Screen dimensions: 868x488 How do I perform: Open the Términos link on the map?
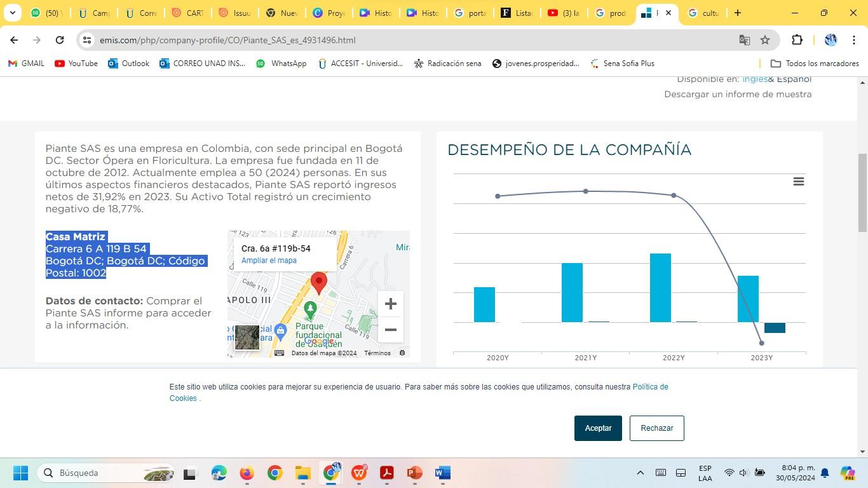377,353
